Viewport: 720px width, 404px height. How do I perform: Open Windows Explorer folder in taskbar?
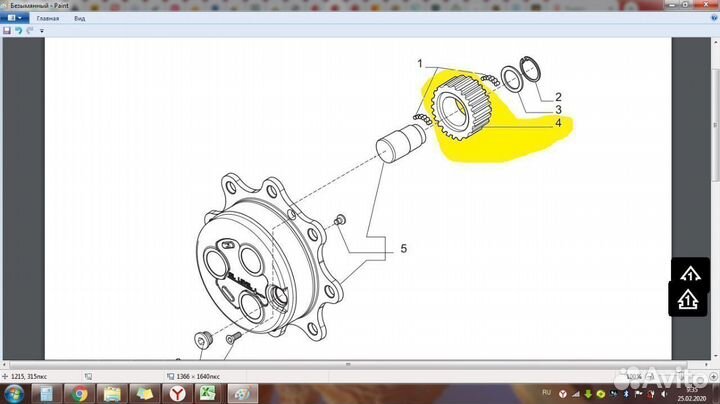pyautogui.click(x=112, y=393)
